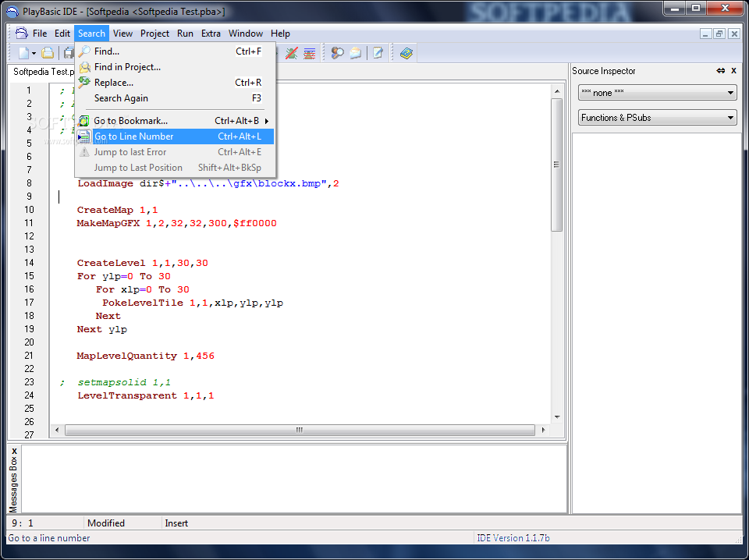
Task: Open the View menu
Action: pos(122,34)
